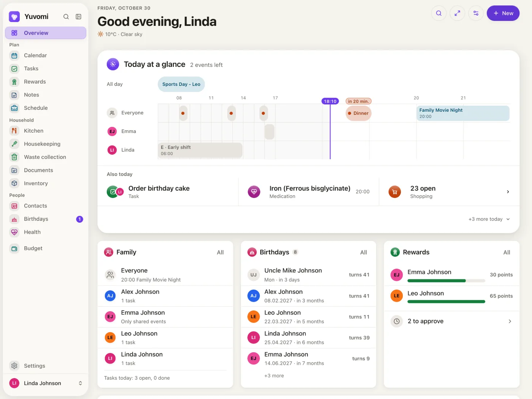The width and height of the screenshot is (532, 399).
Task: Click the shopping cart icon
Action: coord(395,192)
